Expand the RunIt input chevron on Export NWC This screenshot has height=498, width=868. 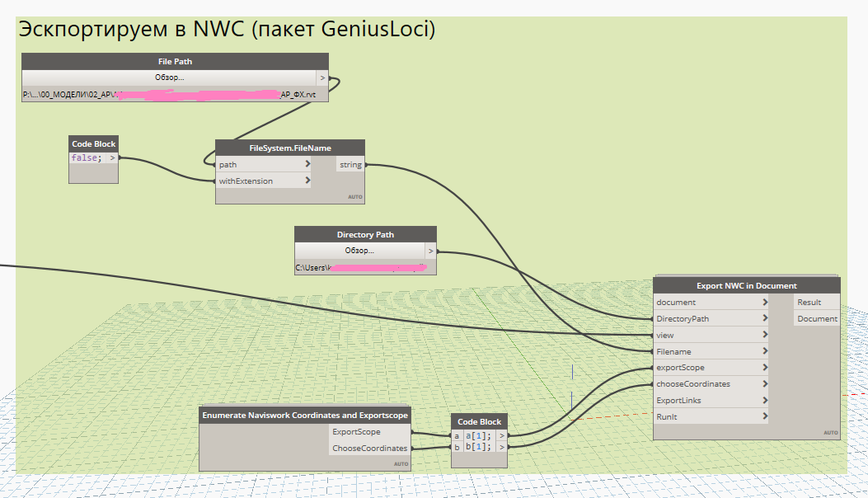pyautogui.click(x=766, y=416)
